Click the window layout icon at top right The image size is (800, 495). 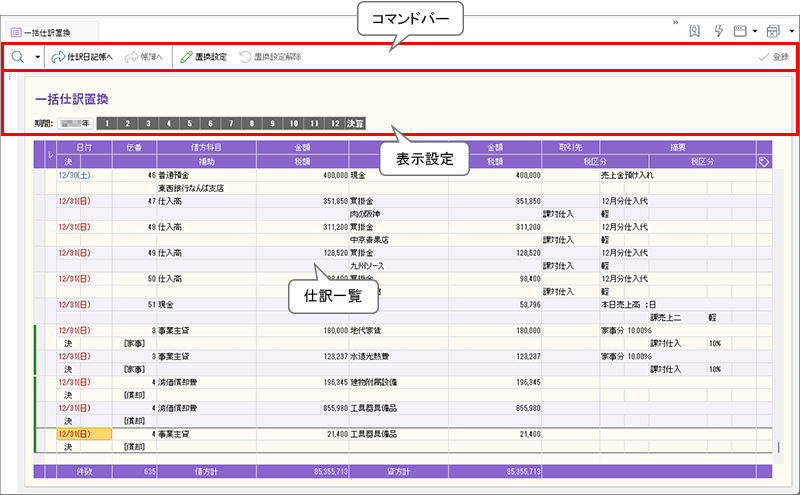coord(740,31)
